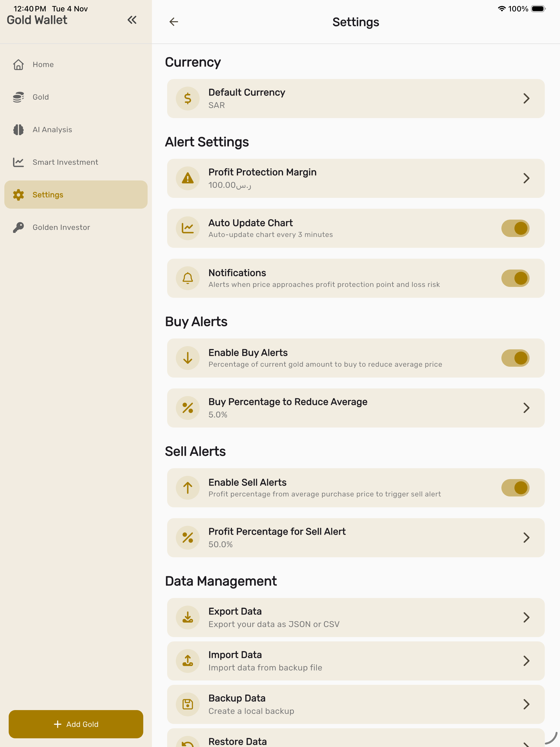560x747 pixels.
Task: Expand Profit Protection Margin chevron
Action: [526, 178]
